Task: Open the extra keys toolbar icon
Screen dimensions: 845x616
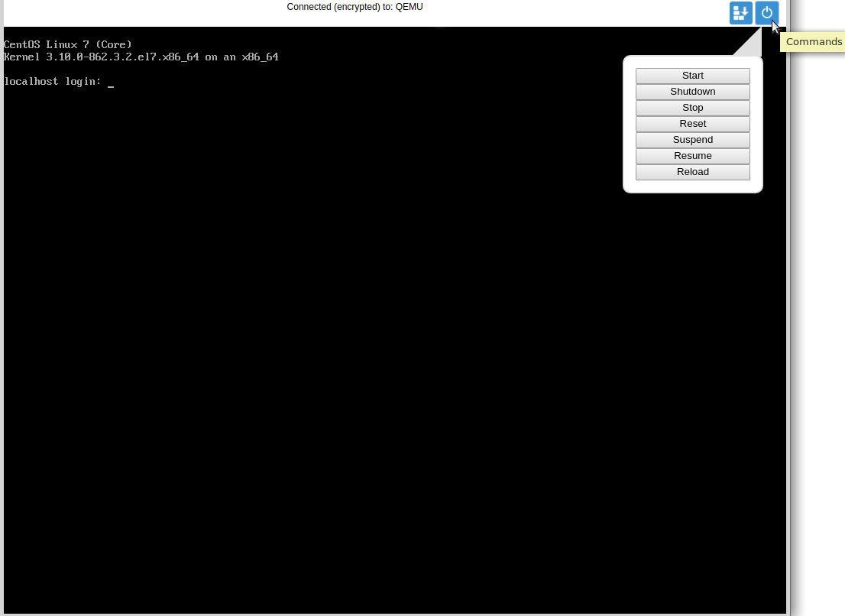Action: pyautogui.click(x=741, y=13)
